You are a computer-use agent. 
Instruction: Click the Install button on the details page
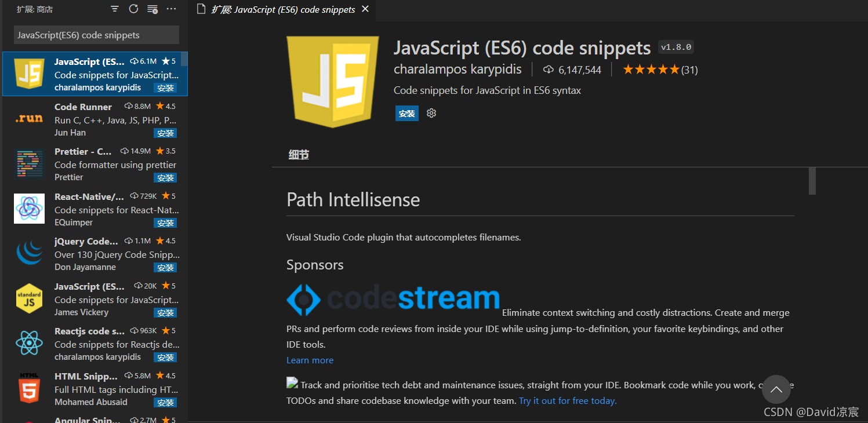point(407,114)
